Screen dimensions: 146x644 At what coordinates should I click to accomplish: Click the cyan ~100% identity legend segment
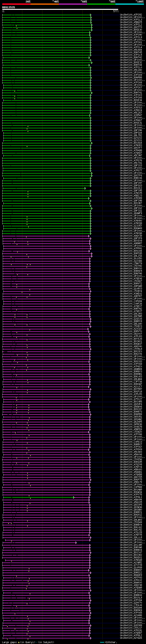tap(130, 4)
